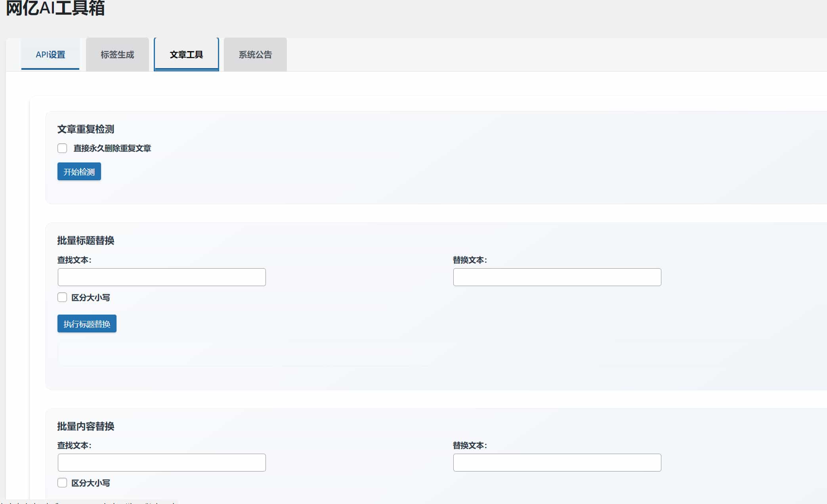
Task: Focus the 替换文本 field in 批量标题替换
Action: pyautogui.click(x=557, y=277)
